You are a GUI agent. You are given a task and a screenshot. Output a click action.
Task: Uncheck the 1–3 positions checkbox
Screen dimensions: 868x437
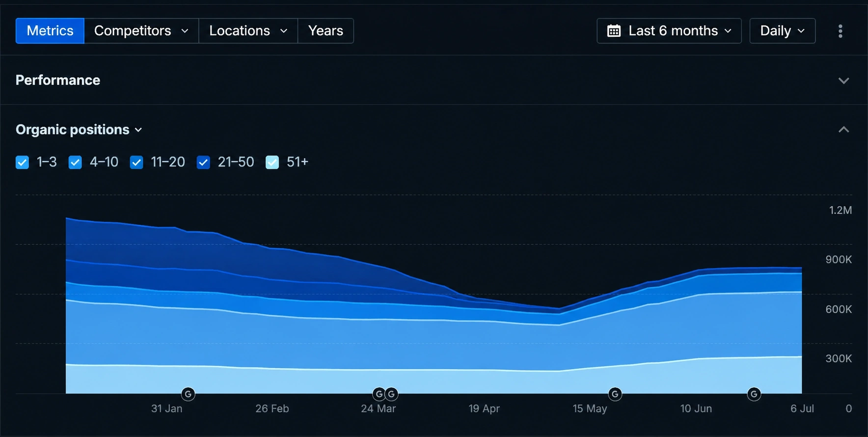click(22, 162)
